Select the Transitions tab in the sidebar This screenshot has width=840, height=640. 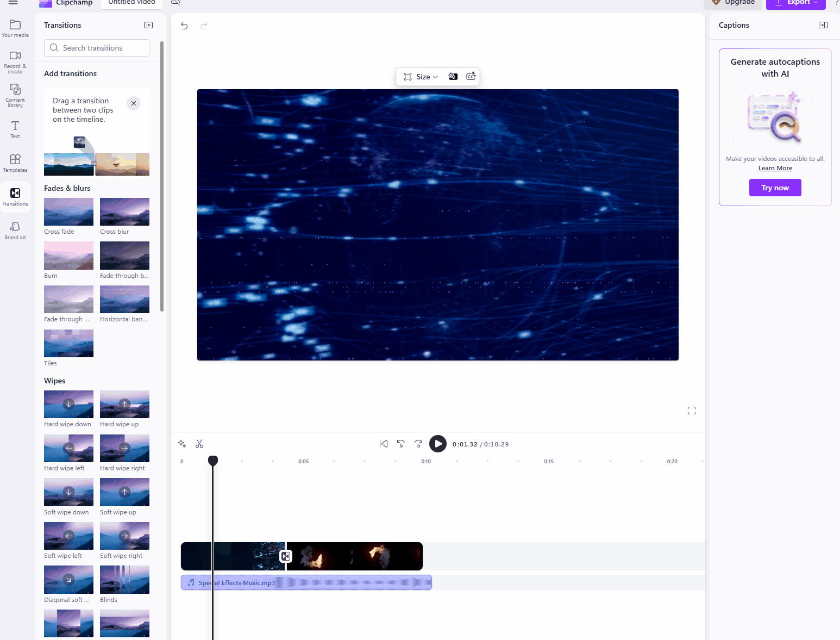(x=15, y=196)
